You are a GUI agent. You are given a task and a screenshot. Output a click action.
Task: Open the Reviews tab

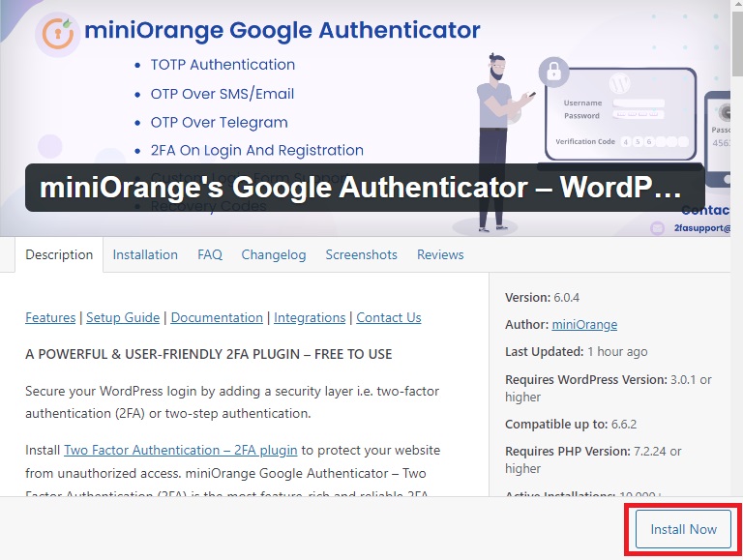click(x=440, y=255)
